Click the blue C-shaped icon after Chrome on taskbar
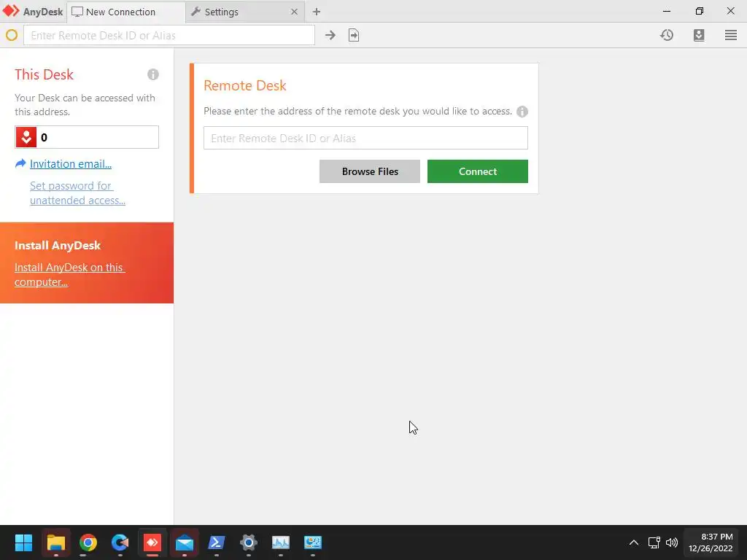Image resolution: width=747 pixels, height=560 pixels. click(120, 542)
